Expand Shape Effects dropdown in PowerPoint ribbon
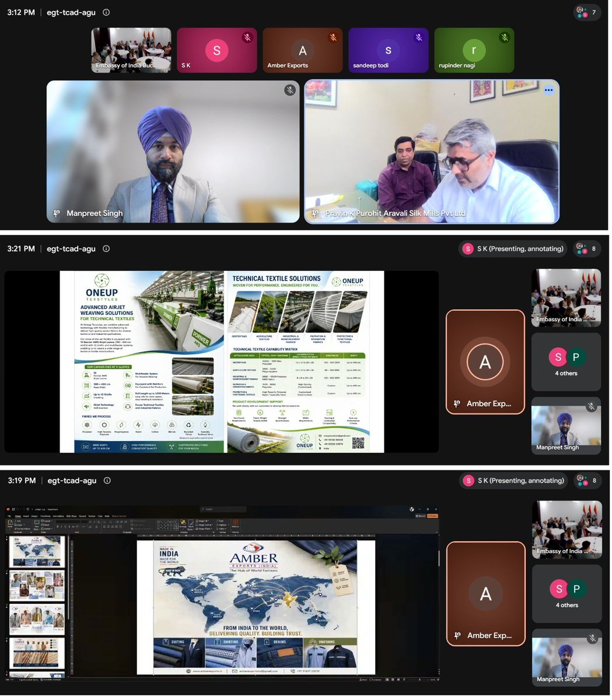This screenshot has width=612, height=700. [204, 529]
